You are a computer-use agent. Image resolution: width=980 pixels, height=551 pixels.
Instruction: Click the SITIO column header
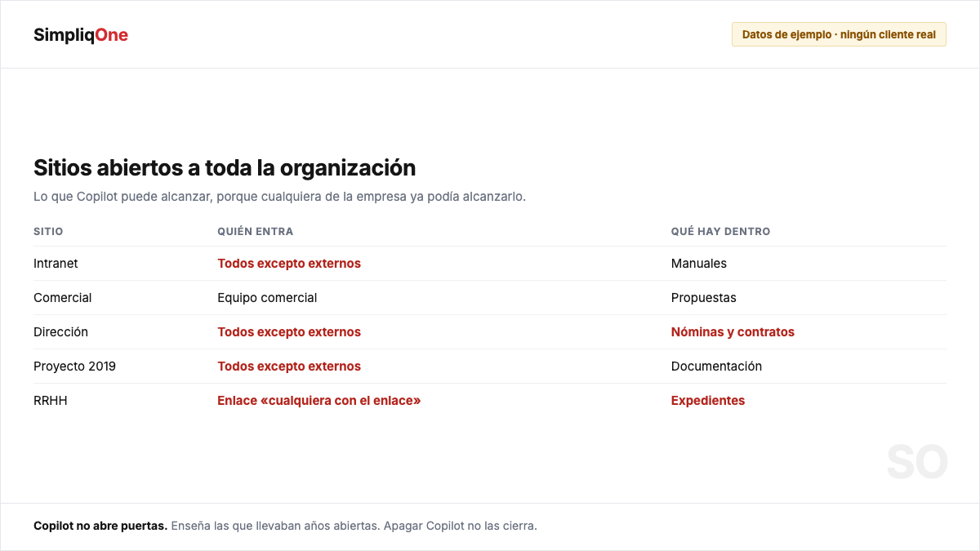click(x=48, y=232)
